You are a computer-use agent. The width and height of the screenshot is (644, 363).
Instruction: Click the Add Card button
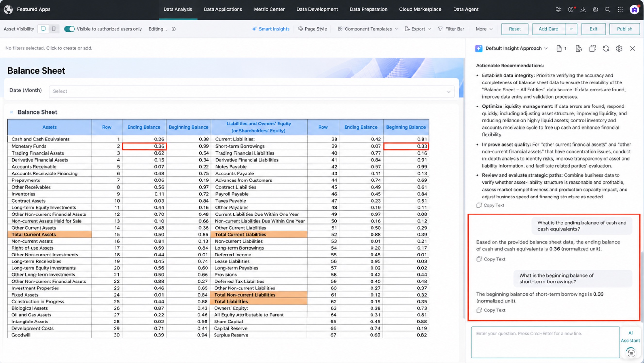coord(548,29)
